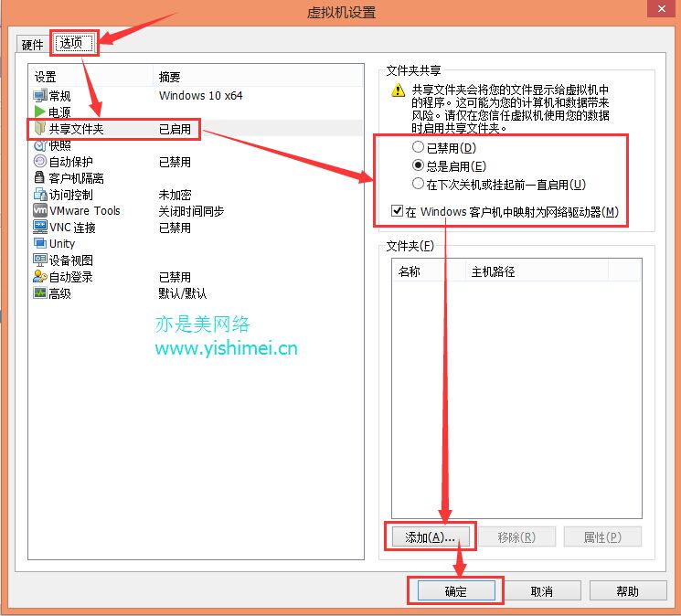The width and height of the screenshot is (681, 616).
Task: Select the 自动登录 row text
Action: coord(70,277)
